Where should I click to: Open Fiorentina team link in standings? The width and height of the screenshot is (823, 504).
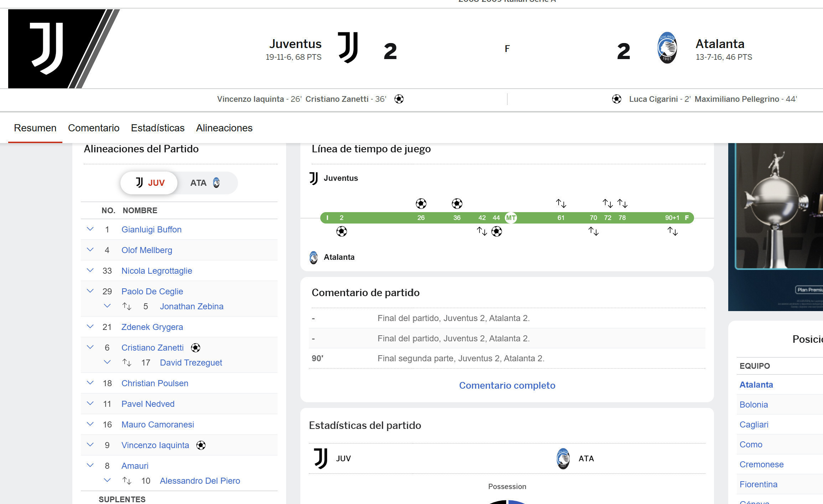click(759, 484)
